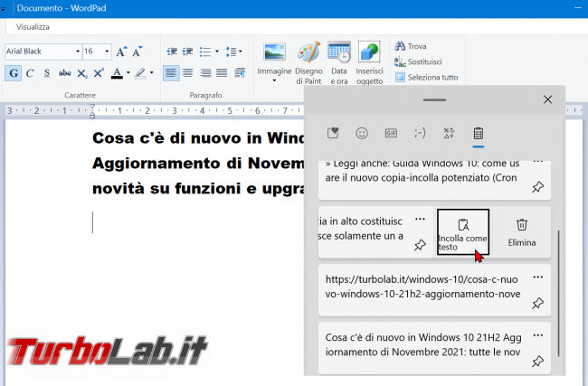Increase paragraph indent

[187, 52]
